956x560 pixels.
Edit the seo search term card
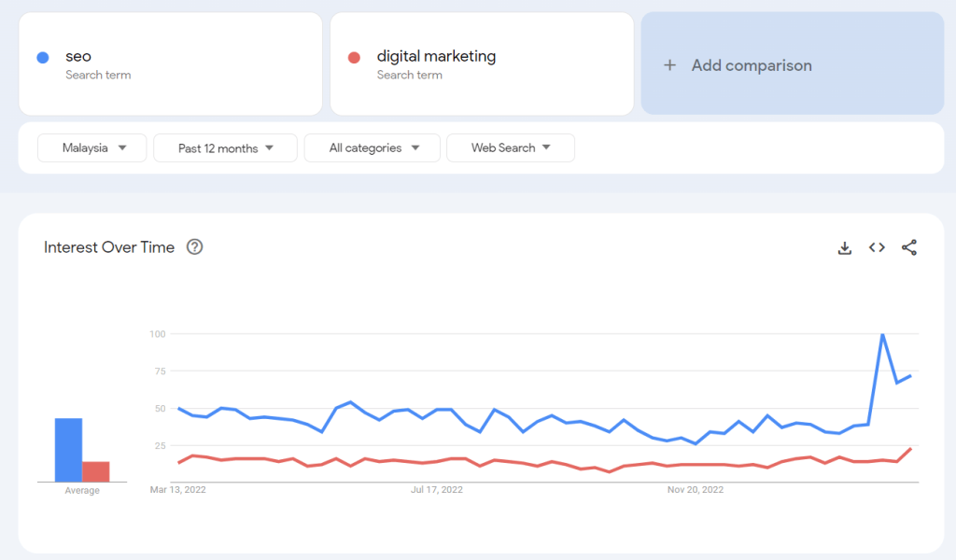coord(171,63)
